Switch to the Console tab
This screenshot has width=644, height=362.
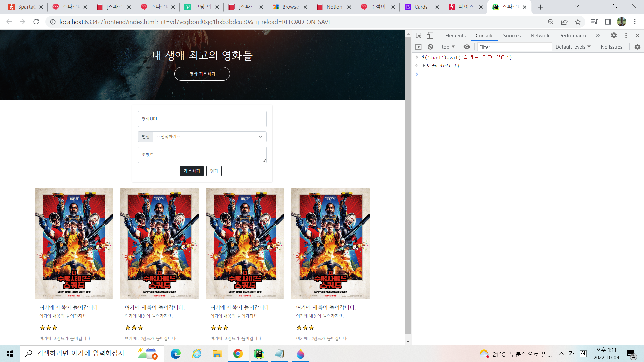click(x=484, y=35)
